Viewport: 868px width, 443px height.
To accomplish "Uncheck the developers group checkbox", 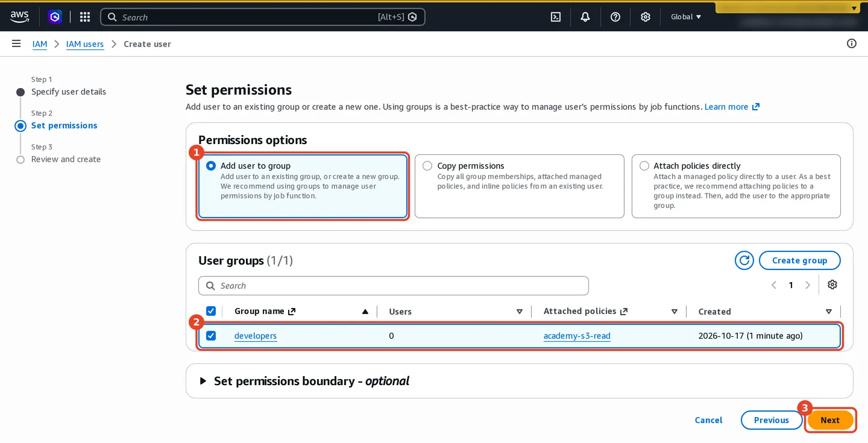I will pos(211,336).
